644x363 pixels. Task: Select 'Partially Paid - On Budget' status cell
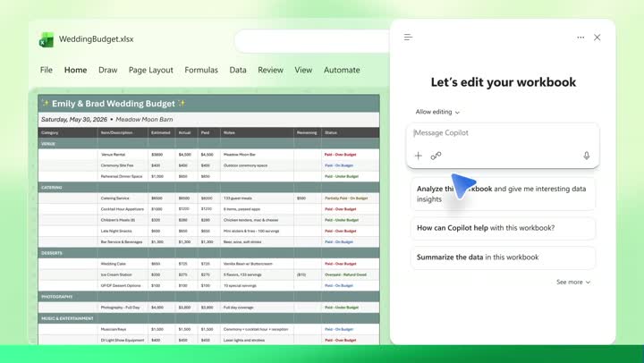click(351, 198)
